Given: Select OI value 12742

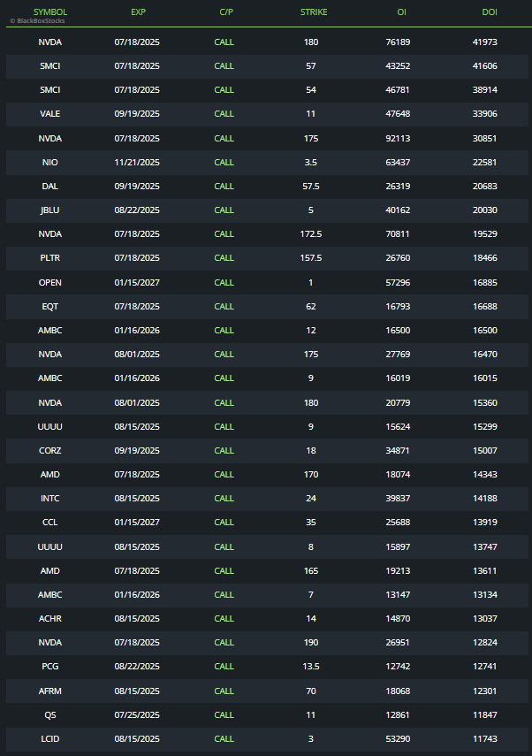Looking at the screenshot, I should point(398,667).
